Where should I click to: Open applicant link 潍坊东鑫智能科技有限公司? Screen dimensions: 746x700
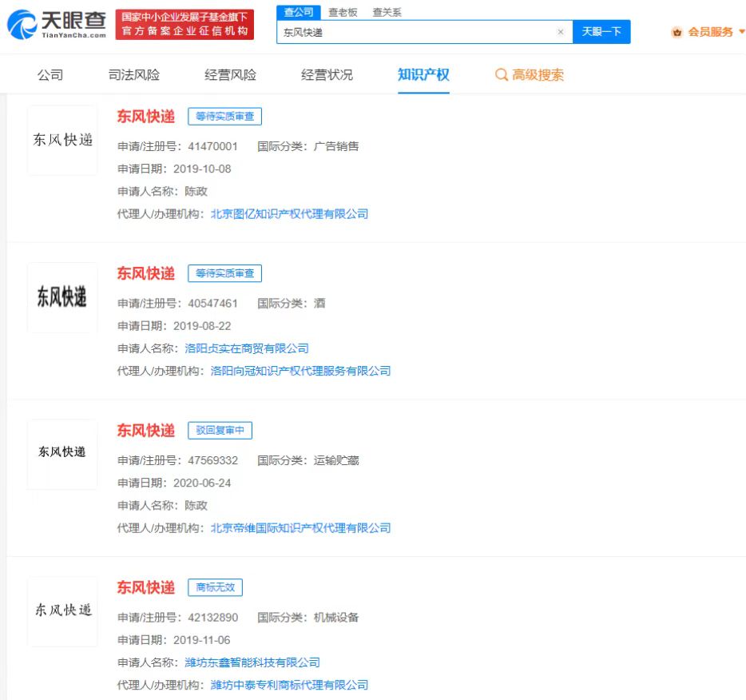click(252, 662)
